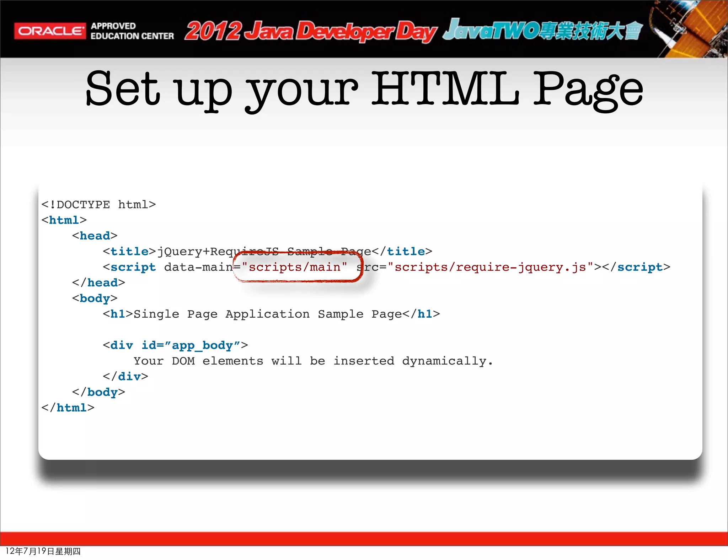Click the opening <body> tag

pyautogui.click(x=95, y=298)
